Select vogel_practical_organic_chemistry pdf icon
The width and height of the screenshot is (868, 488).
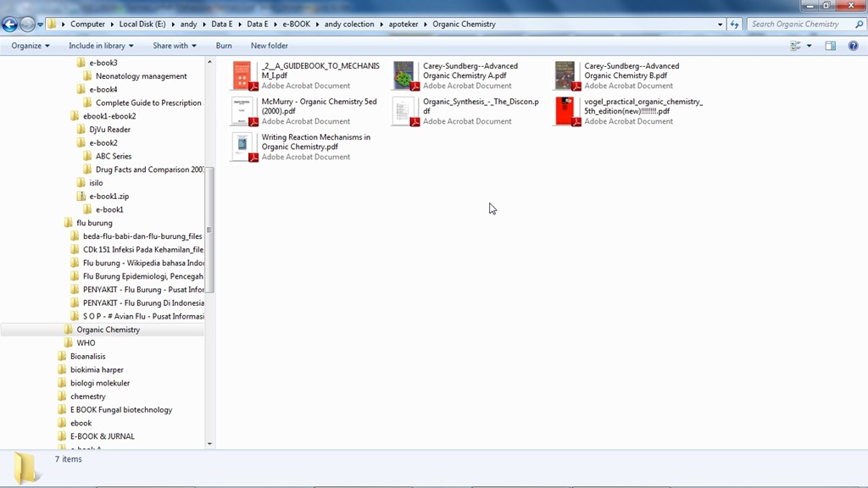tap(567, 111)
